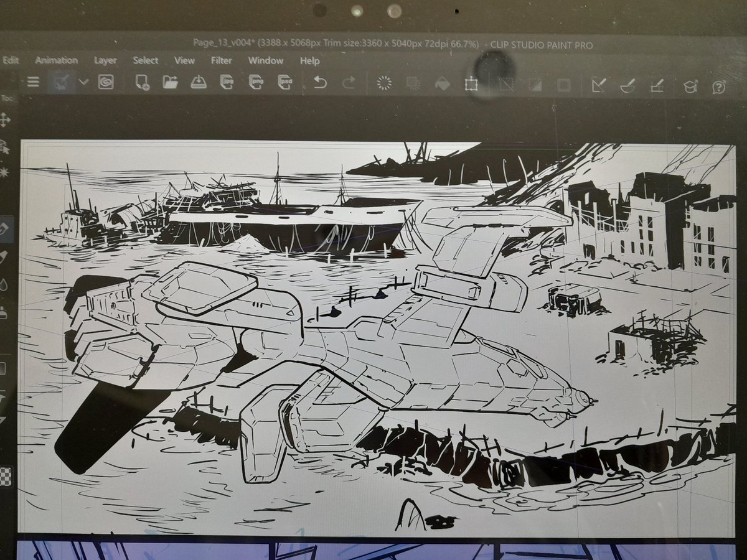Toggle Show Selection Border
Screen dimensions: 747x560
coord(563,85)
